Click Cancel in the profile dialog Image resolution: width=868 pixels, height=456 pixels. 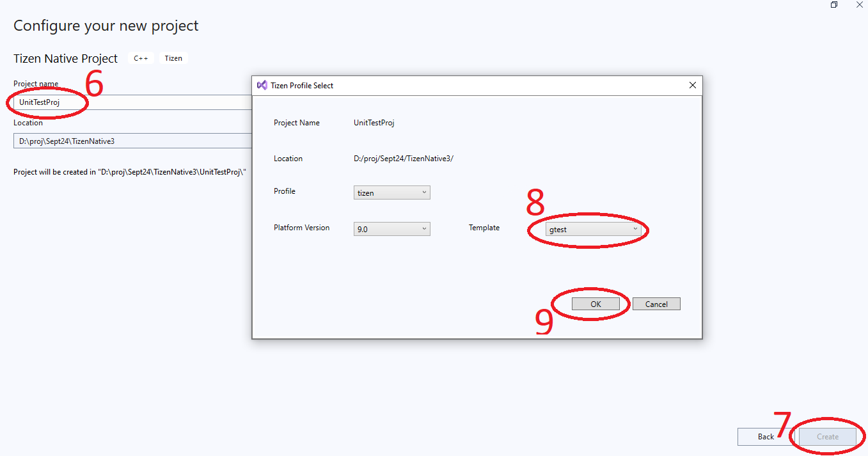(x=656, y=304)
